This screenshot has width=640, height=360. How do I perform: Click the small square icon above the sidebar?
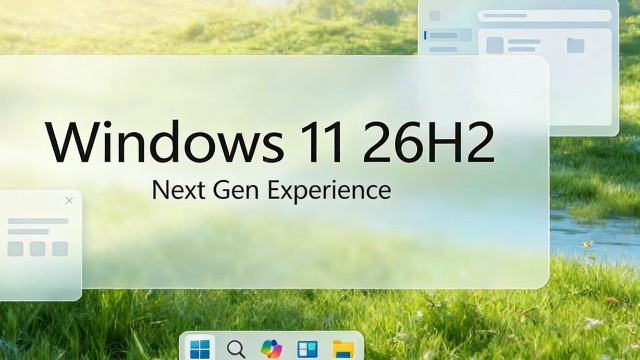pos(435,16)
